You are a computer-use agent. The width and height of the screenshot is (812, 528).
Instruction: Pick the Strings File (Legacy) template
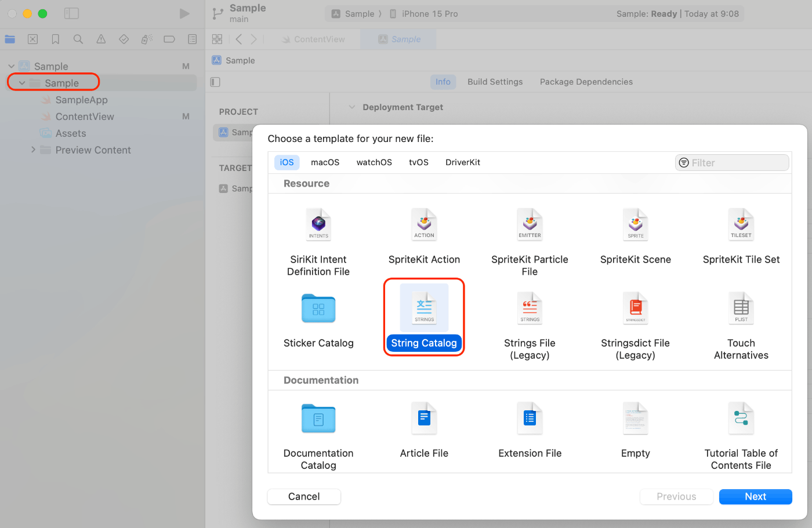[x=530, y=326]
